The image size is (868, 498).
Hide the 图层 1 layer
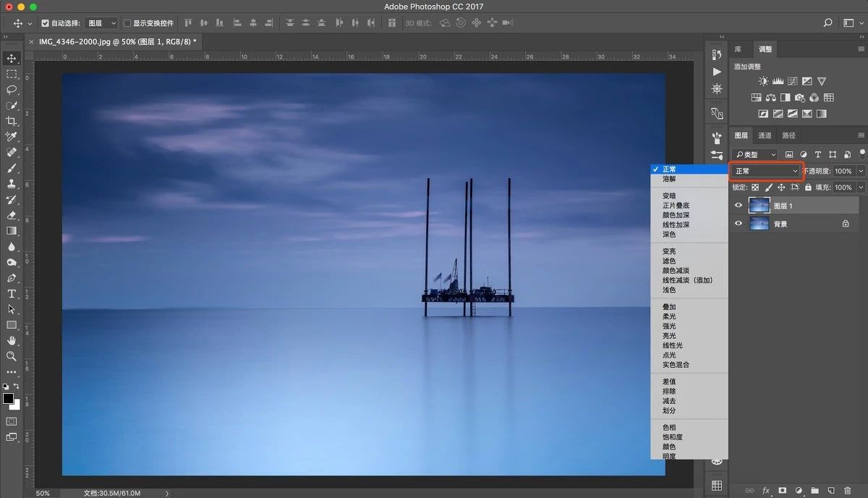tap(739, 206)
